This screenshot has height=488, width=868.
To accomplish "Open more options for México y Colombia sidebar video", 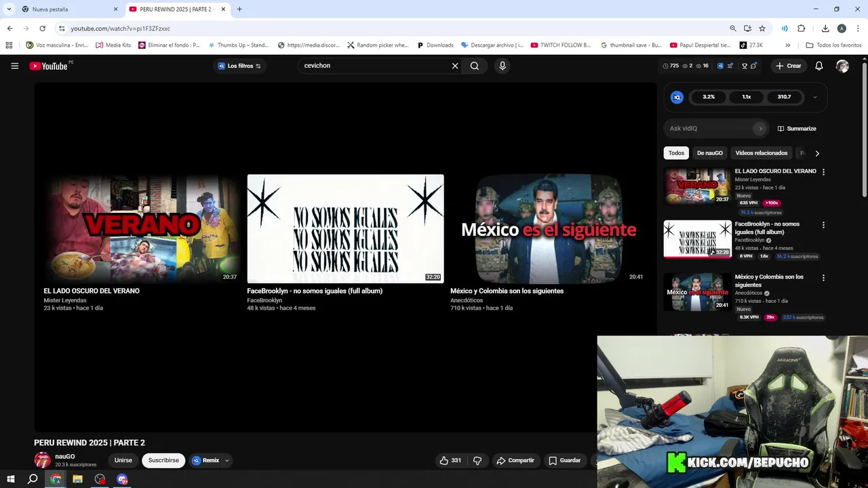I will click(x=823, y=278).
